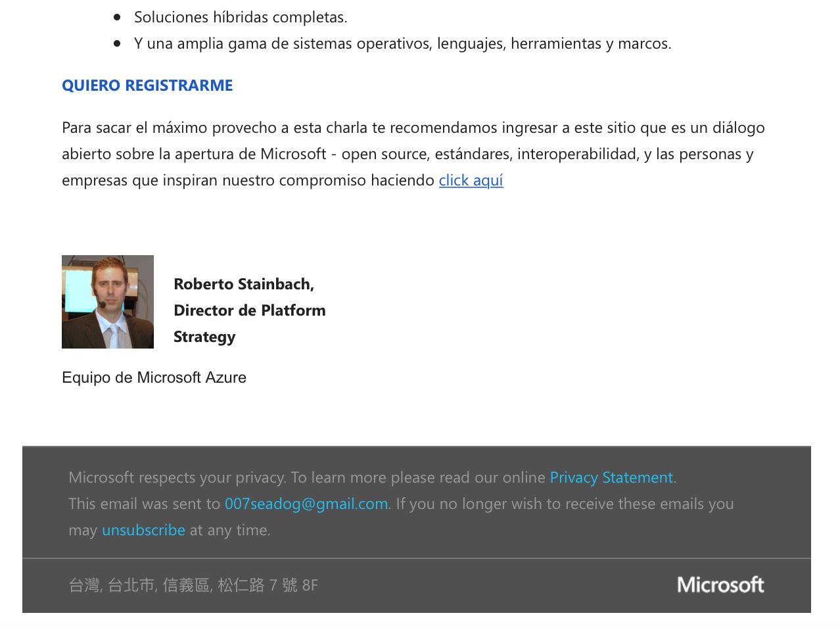Viewport: 840px width, 630px height.
Task: Click the "at any time." footer text
Action: (x=230, y=530)
